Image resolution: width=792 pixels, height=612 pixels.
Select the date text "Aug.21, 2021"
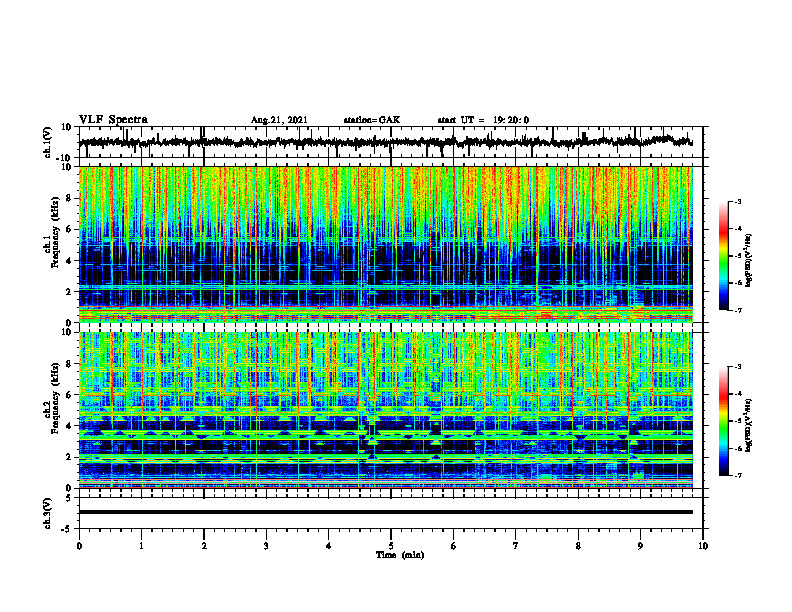pyautogui.click(x=279, y=120)
